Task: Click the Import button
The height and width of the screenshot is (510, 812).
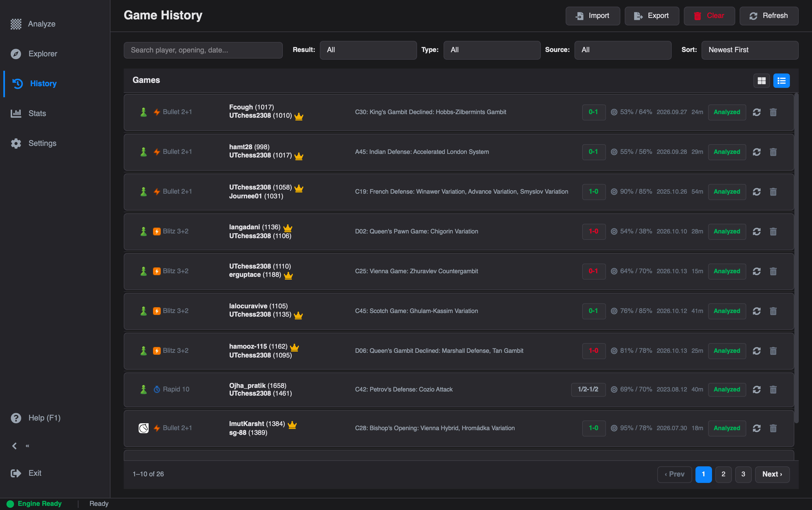Action: click(592, 16)
